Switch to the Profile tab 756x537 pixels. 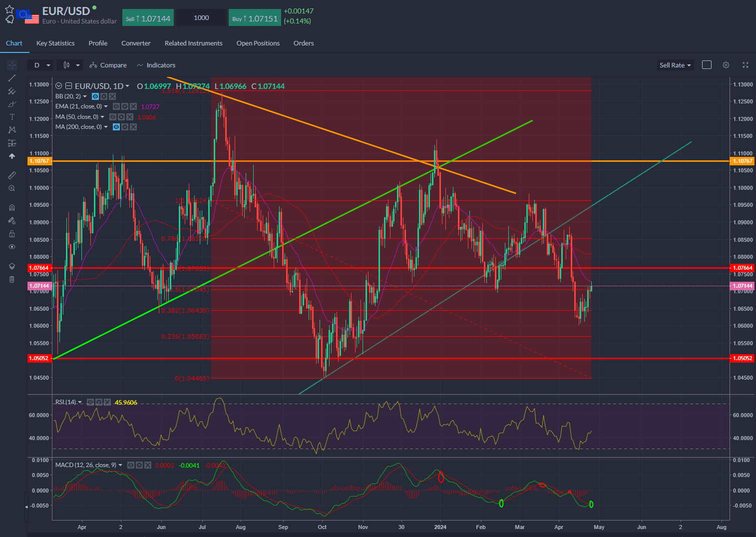[98, 43]
